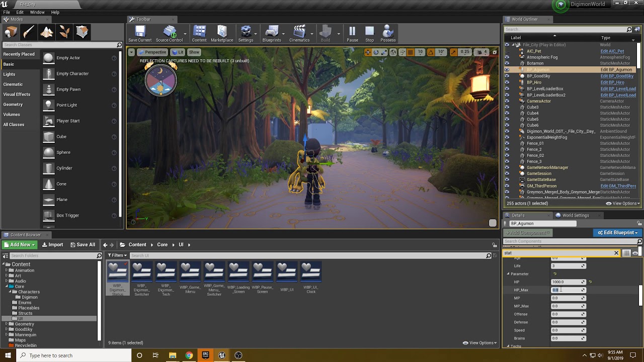Select the Geometry Editing mode icon
Viewport: 644px width, 362px height.
click(82, 32)
